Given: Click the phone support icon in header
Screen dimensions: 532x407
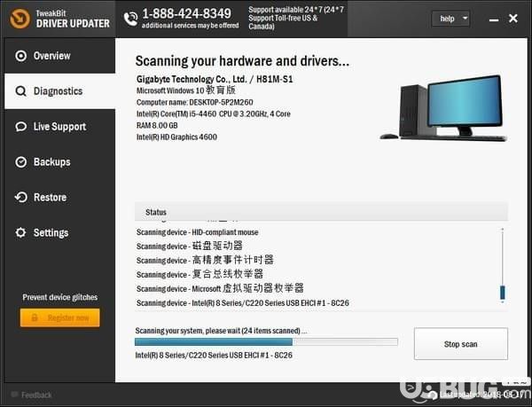Looking at the screenshot, I should point(130,19).
